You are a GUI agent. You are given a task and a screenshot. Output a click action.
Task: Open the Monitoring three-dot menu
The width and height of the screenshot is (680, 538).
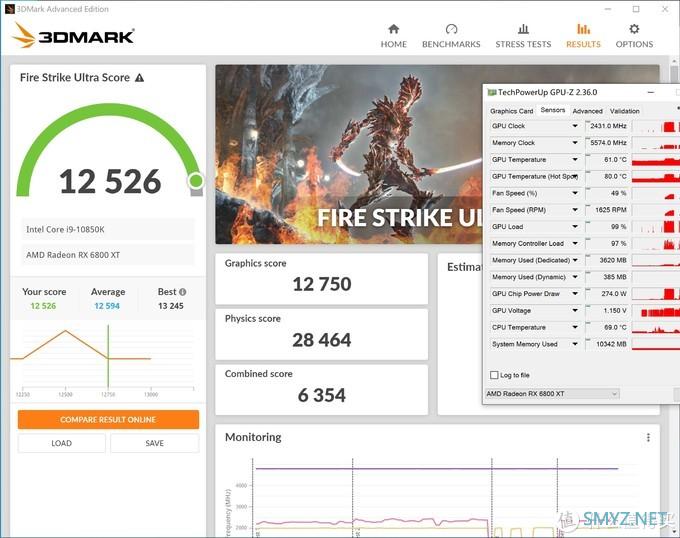[648, 437]
